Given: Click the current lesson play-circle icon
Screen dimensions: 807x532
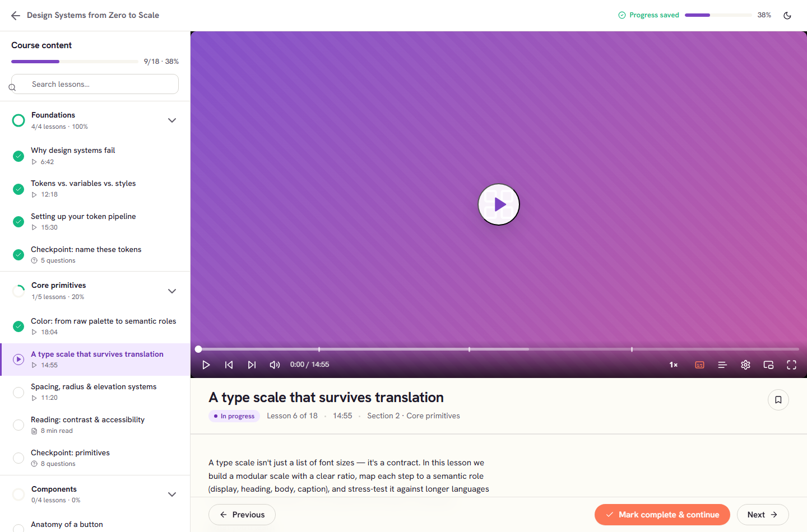Looking at the screenshot, I should click(x=18, y=360).
